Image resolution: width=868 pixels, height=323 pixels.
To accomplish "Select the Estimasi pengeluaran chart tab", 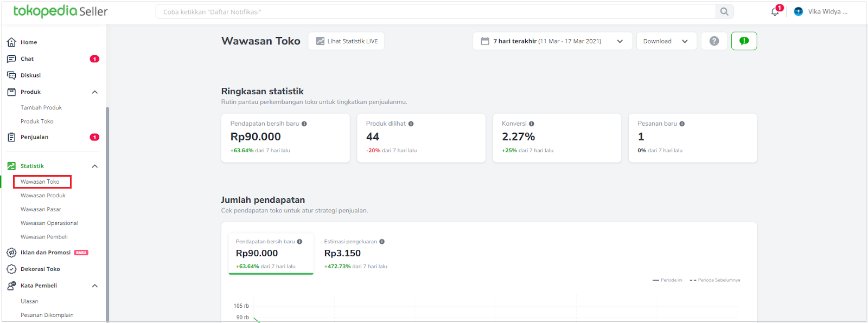I will pos(356,254).
